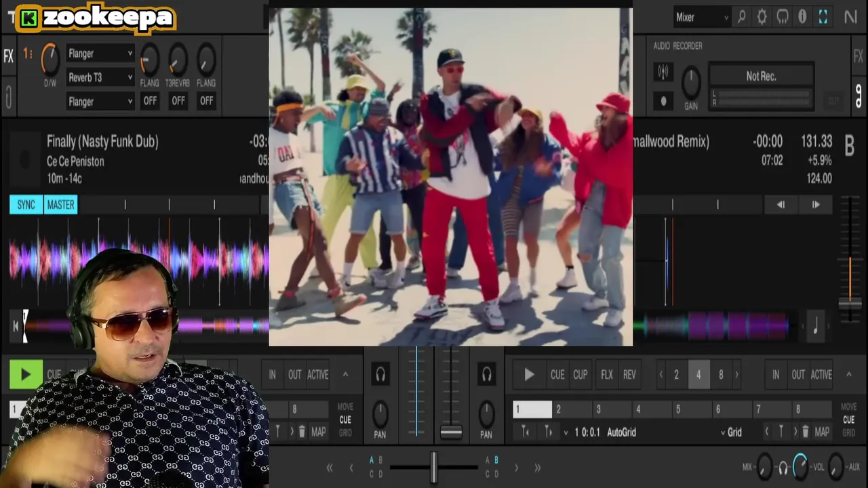The image size is (868, 488).
Task: Expand cue list dropdown next to AutoGrid
Action: point(566,432)
